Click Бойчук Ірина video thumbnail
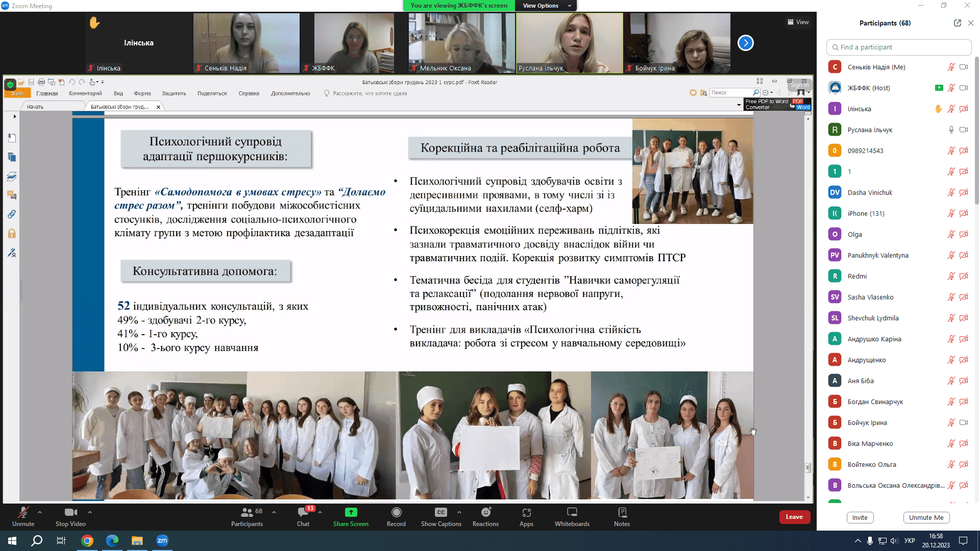980x551 pixels. tap(677, 43)
